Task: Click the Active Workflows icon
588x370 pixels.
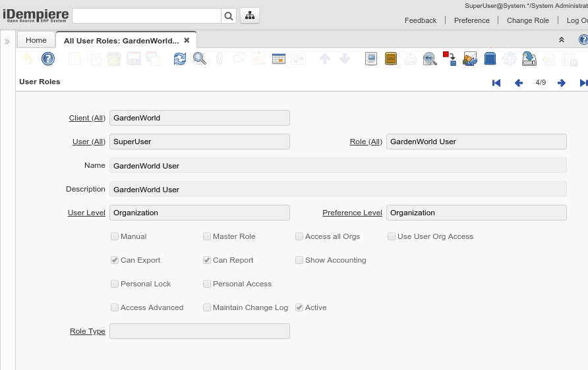Action: tap(450, 59)
